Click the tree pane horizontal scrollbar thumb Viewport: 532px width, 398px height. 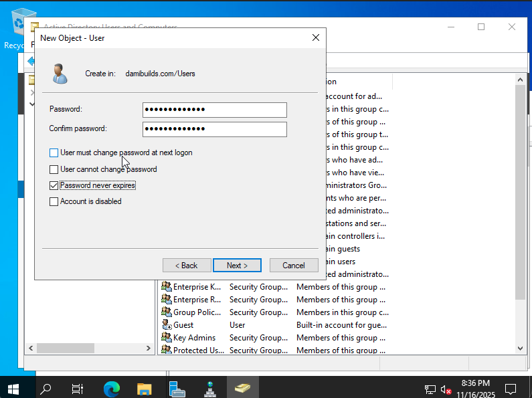[66, 348]
